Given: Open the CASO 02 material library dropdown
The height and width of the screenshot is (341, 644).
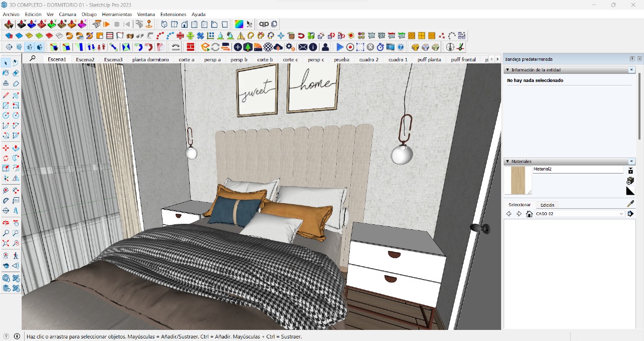Looking at the screenshot, I should pyautogui.click(x=621, y=214).
